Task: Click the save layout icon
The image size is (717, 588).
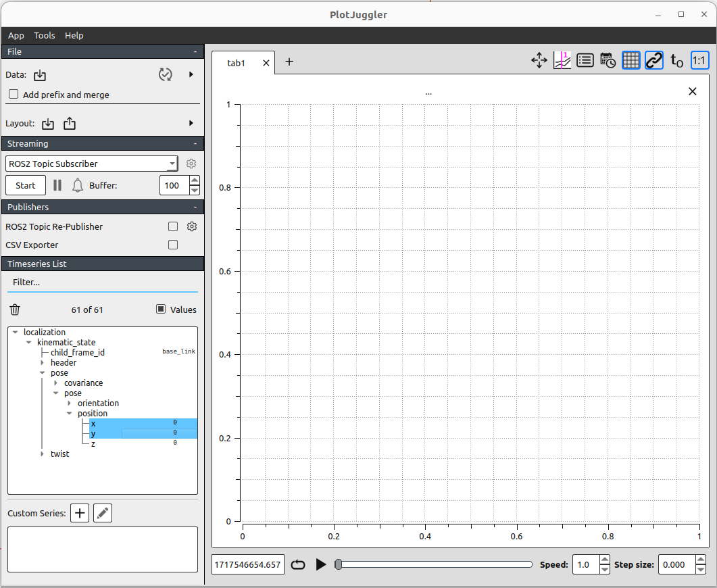Action: point(70,124)
